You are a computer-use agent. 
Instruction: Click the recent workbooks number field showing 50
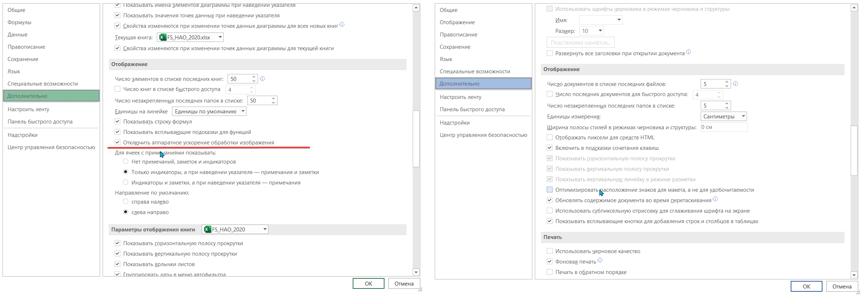(x=240, y=79)
